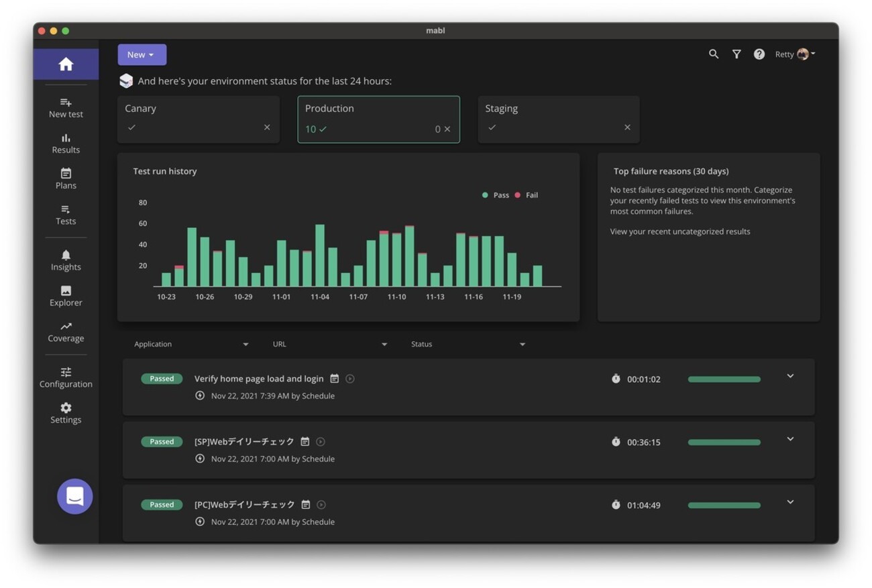
Task: Select the Staging environment card
Action: pyautogui.click(x=559, y=119)
